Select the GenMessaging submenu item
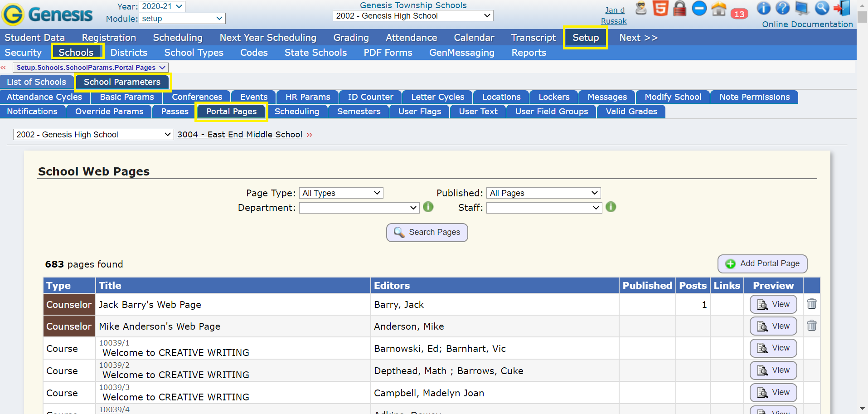The image size is (868, 414). pos(462,53)
